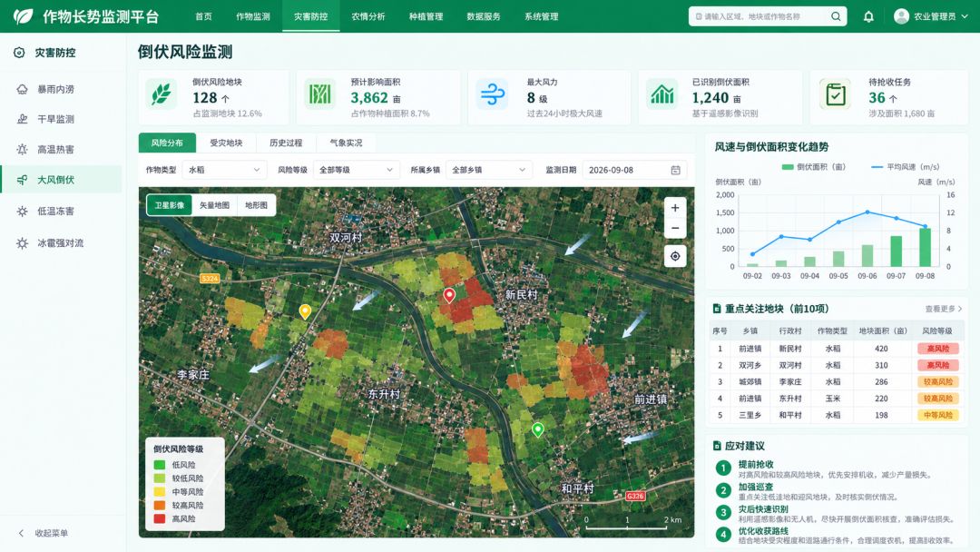Image resolution: width=980 pixels, height=552 pixels.
Task: Open the 所属乡镇 dropdown
Action: pos(489,170)
